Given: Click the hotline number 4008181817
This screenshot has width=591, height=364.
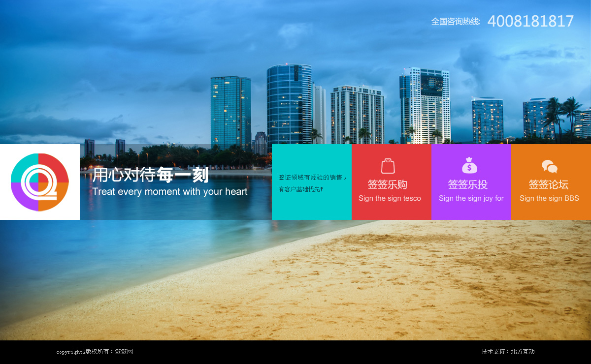Looking at the screenshot, I should pos(531,21).
